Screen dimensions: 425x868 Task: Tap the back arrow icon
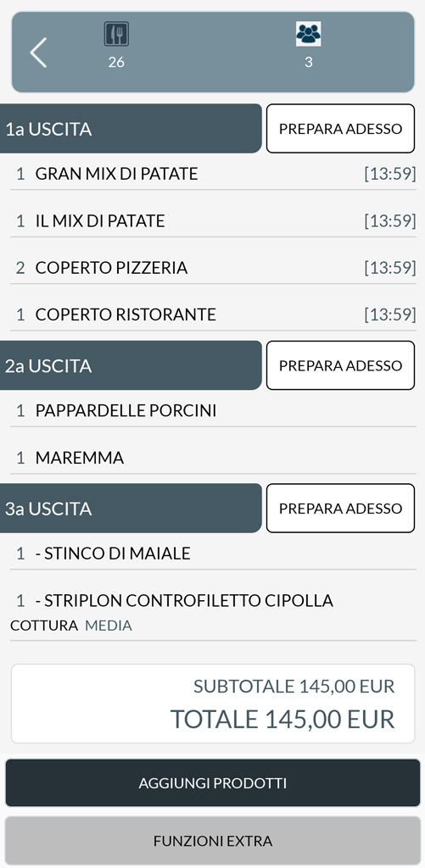coord(38,53)
